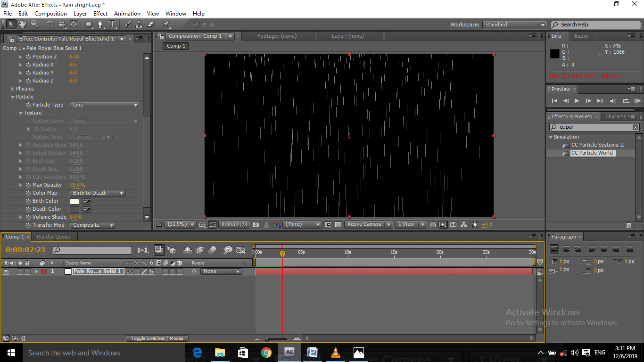Image resolution: width=644 pixels, height=362 pixels.
Task: Open the magnification ratio dropdown
Action: click(x=181, y=225)
